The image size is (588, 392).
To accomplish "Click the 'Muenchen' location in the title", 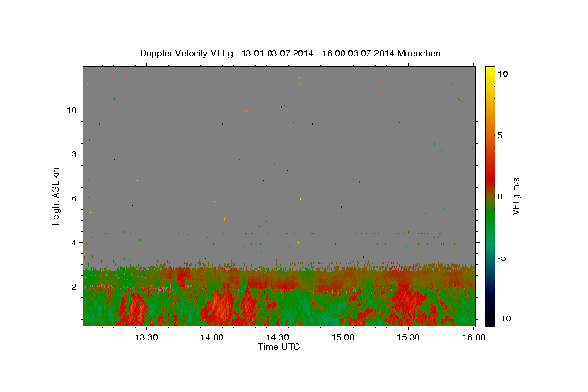I will [x=419, y=53].
